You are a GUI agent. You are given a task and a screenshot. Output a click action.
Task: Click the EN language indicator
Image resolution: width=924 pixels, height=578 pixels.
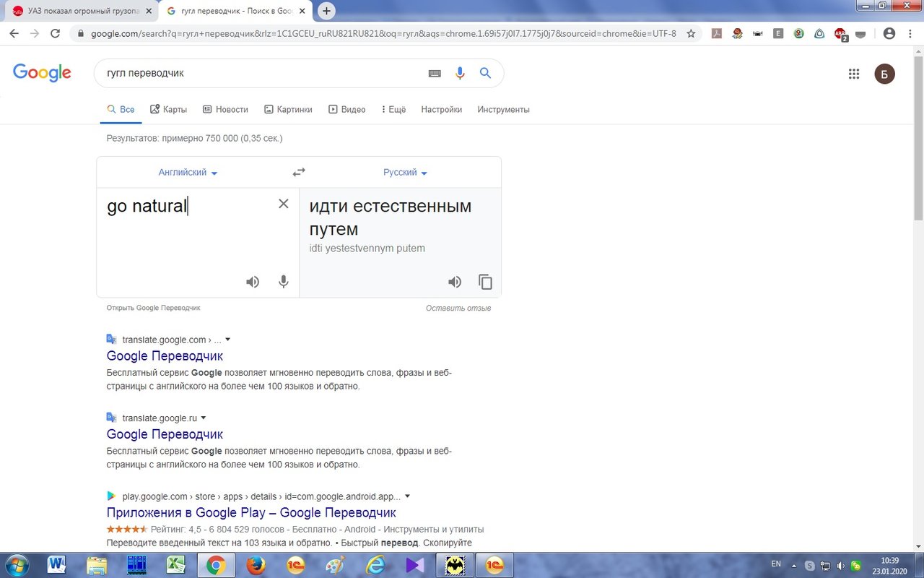[776, 564]
